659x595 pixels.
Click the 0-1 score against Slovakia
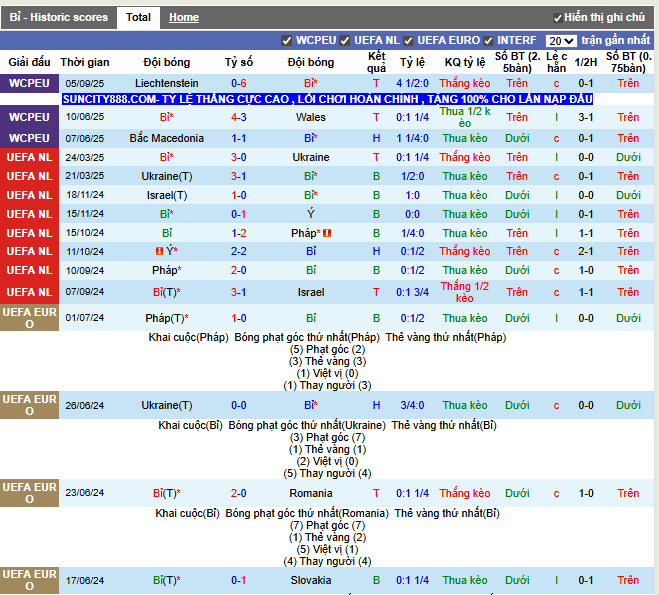(x=239, y=580)
